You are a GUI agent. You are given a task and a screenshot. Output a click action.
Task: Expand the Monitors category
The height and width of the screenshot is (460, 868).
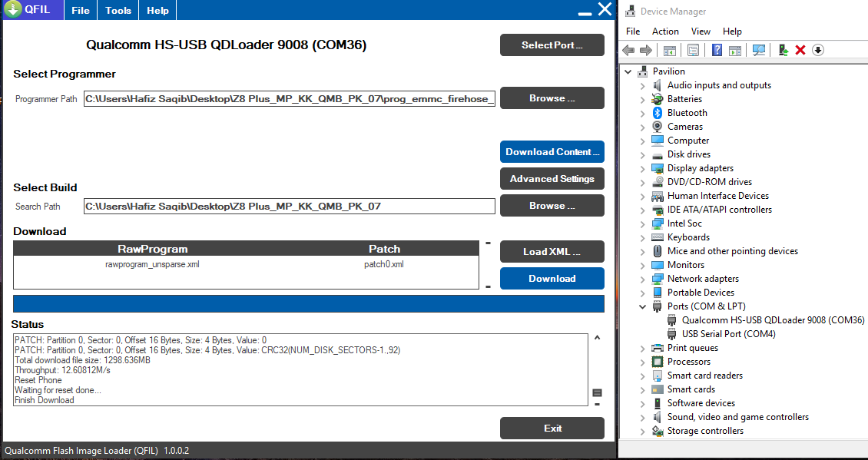click(642, 265)
